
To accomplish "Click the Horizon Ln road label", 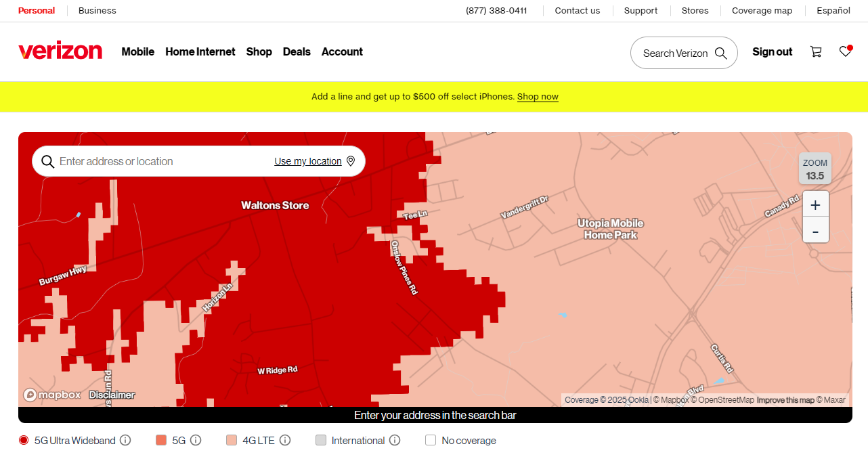I will pos(217,298).
